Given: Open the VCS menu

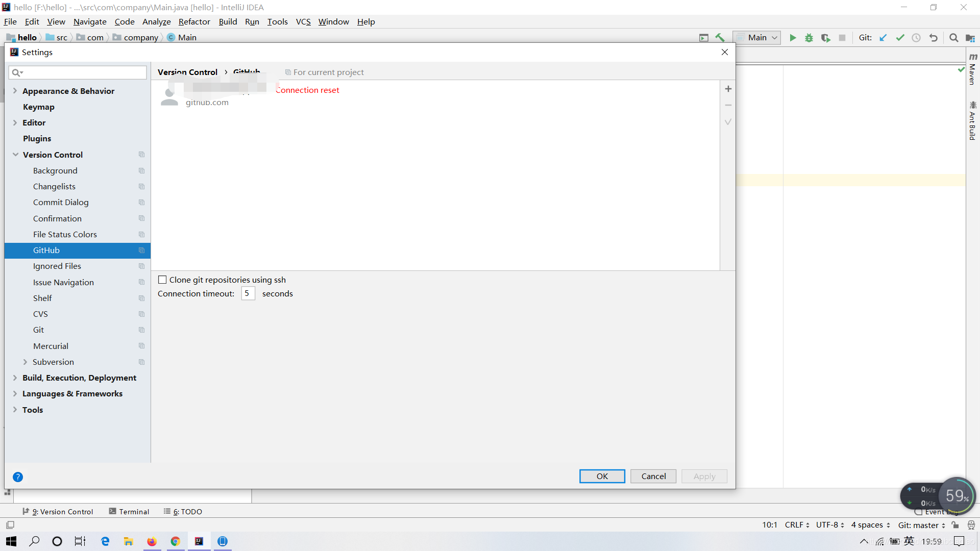Looking at the screenshot, I should (x=303, y=21).
